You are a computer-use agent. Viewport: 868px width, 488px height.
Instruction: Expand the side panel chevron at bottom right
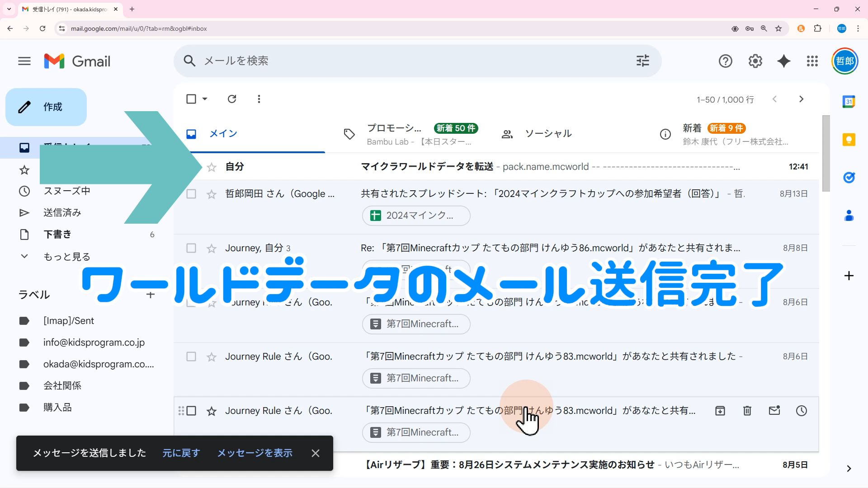[849, 469]
